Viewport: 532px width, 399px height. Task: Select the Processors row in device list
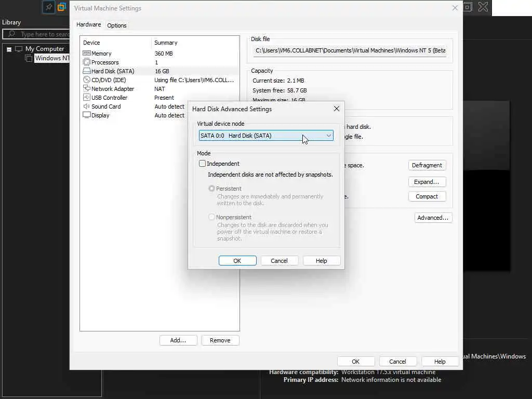tap(159, 62)
